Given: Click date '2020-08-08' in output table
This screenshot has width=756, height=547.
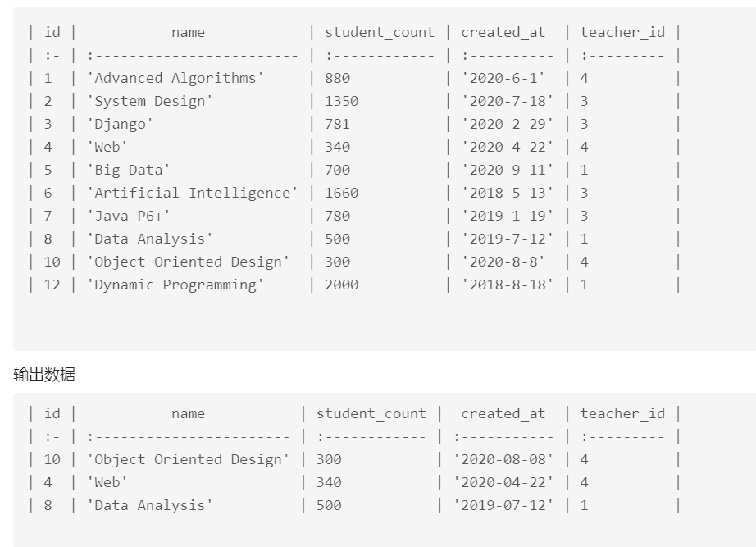Looking at the screenshot, I should click(x=503, y=459).
